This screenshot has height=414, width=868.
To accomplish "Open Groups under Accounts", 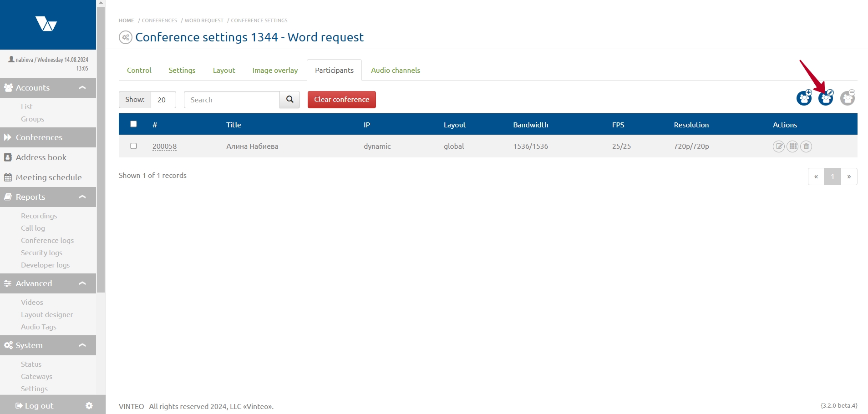I will [33, 119].
